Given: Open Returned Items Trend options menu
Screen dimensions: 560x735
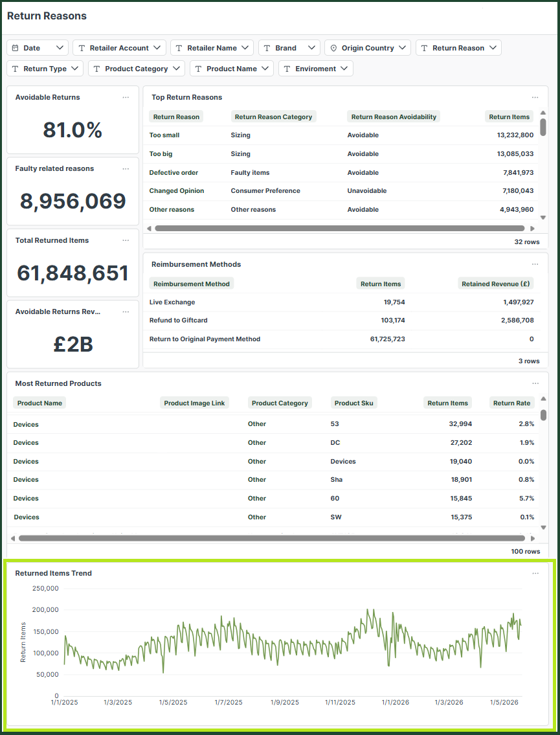Looking at the screenshot, I should click(535, 573).
